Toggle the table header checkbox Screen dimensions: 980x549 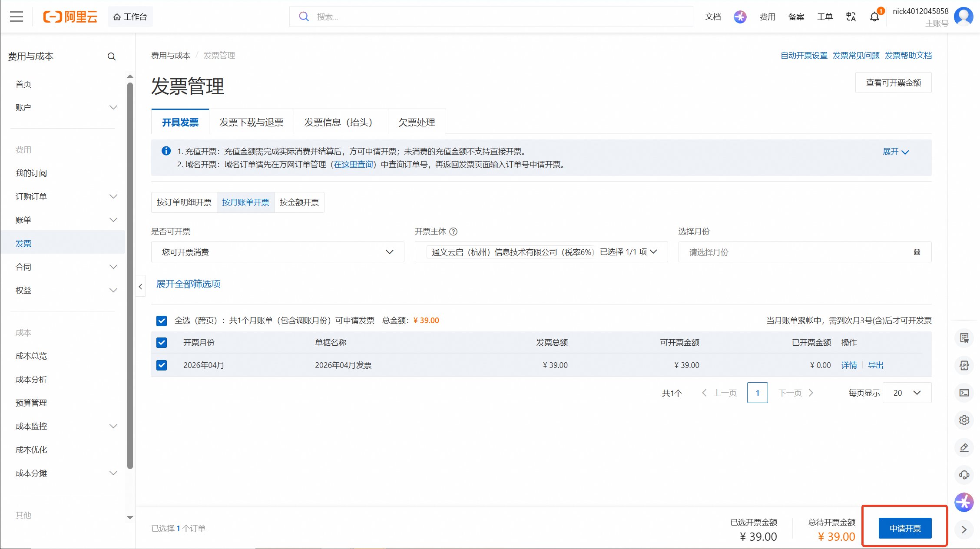[x=162, y=343]
